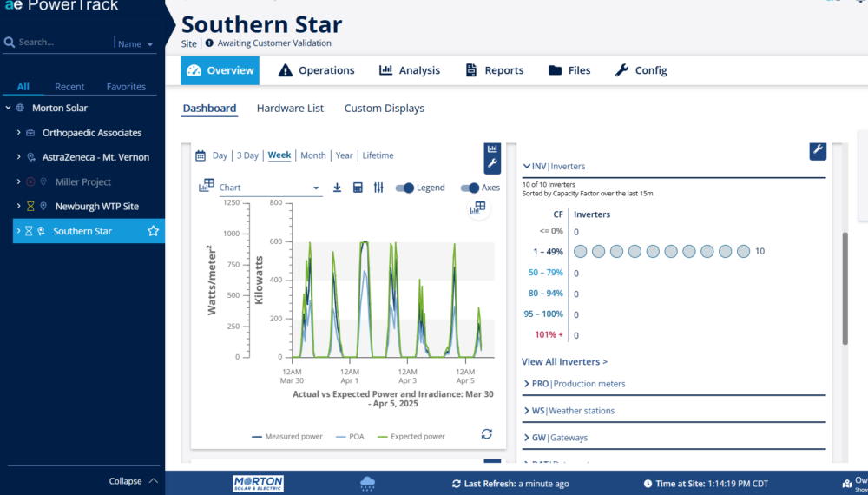
Task: Open the Reports tab
Action: [495, 70]
